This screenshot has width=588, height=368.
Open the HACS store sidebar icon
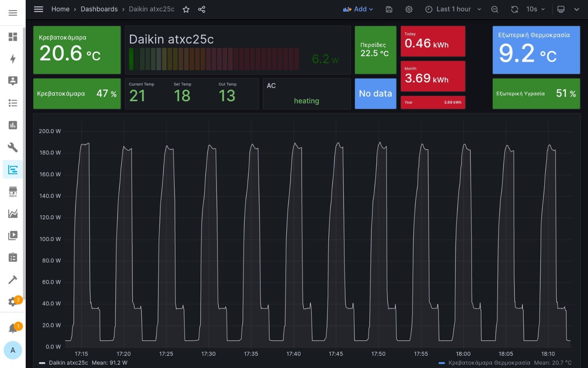(x=13, y=192)
